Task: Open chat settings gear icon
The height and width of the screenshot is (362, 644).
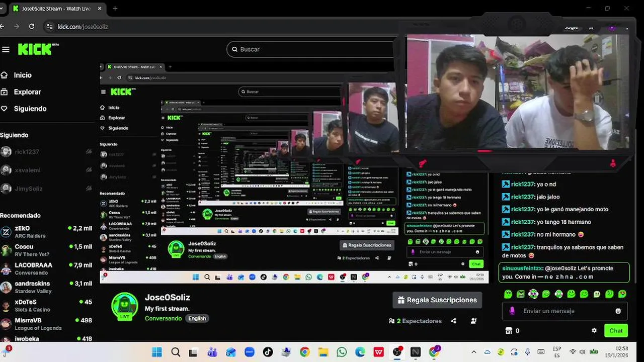Action: coord(594,330)
